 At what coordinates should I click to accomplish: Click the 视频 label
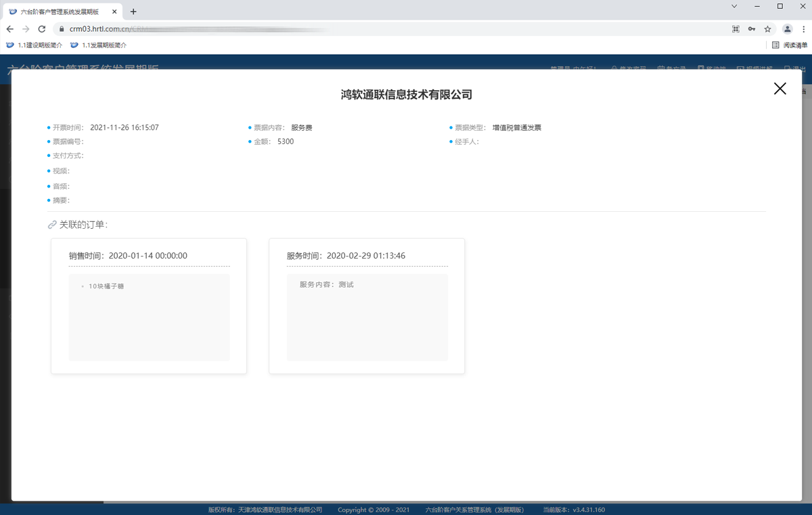(x=61, y=171)
